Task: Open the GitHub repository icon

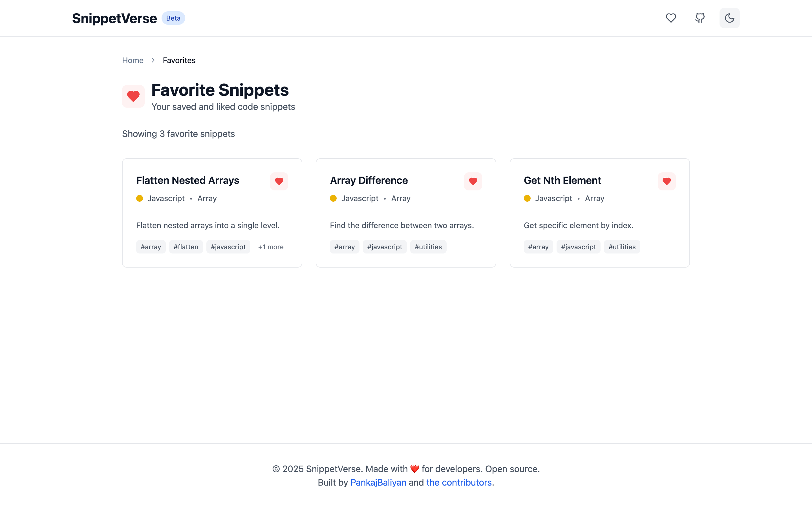Action: click(x=700, y=18)
